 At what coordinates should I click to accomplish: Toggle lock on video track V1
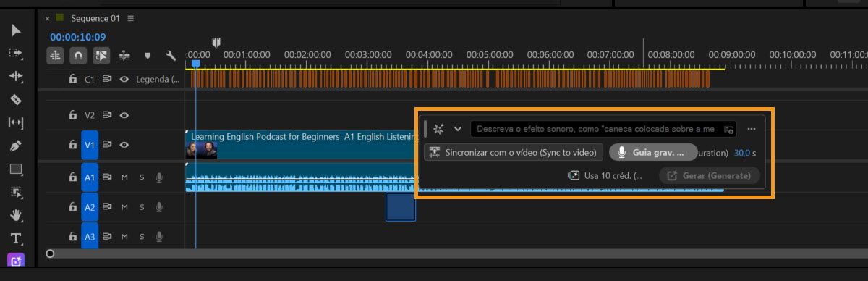coord(72,145)
